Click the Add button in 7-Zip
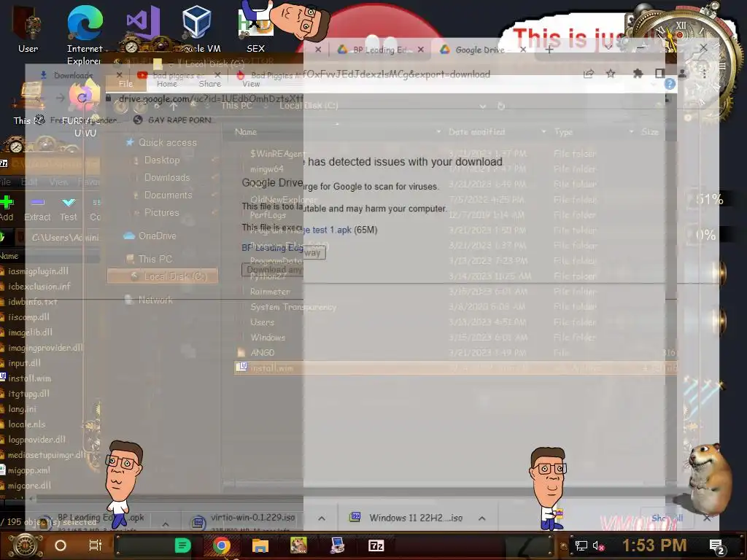Viewport: 747px width, 560px height. [7, 208]
